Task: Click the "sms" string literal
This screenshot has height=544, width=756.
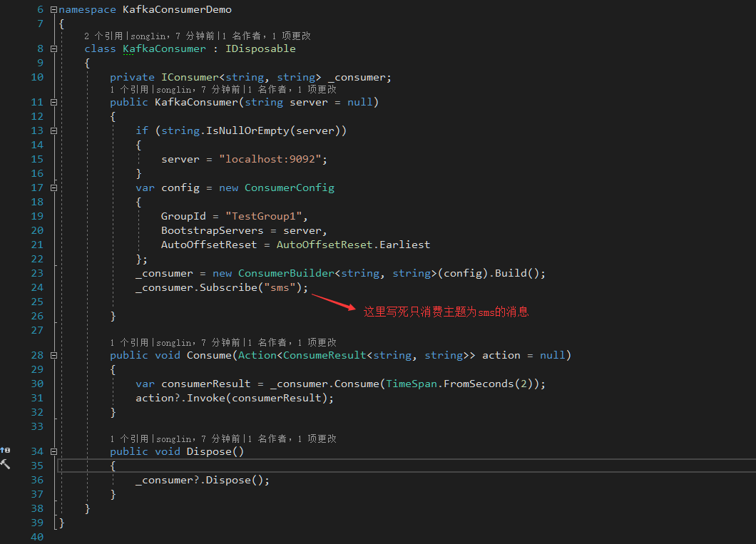Action: (280, 287)
